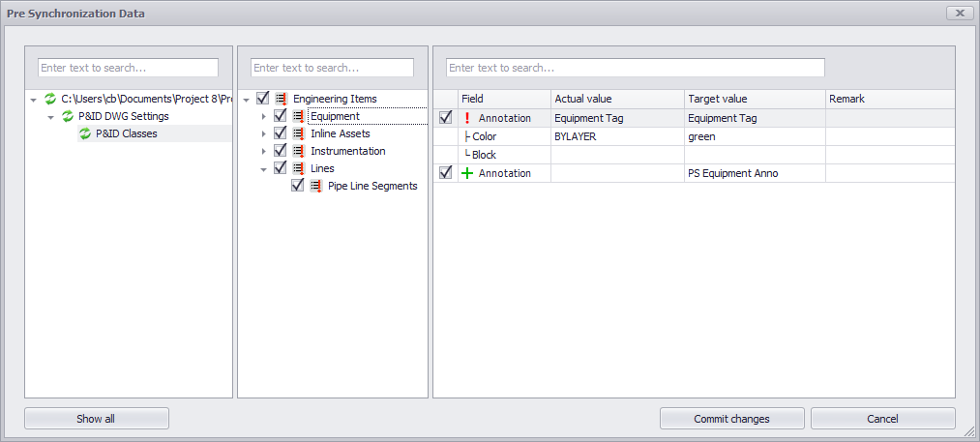Focus the search field above Engineering Items
980x442 pixels.
(x=332, y=68)
